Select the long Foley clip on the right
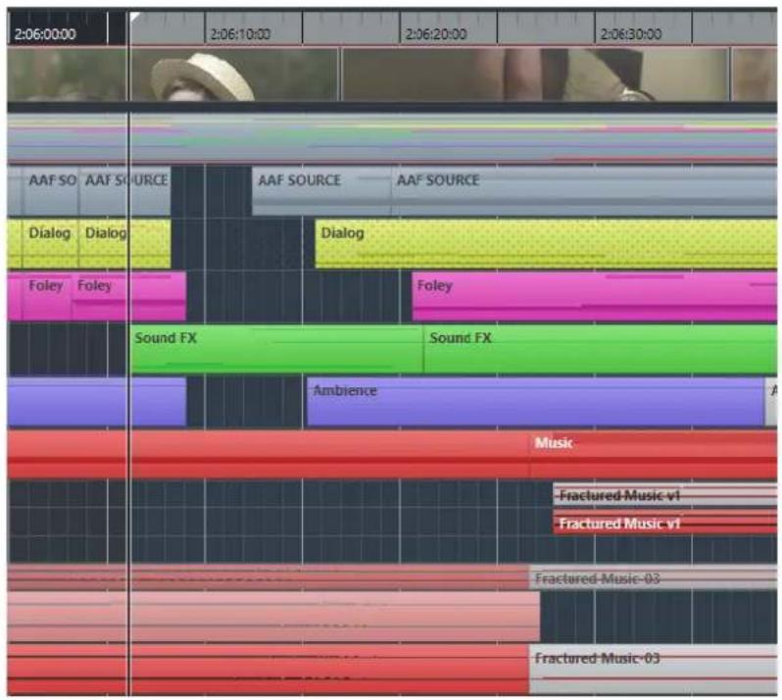This screenshot has height=700, width=782. [x=595, y=296]
